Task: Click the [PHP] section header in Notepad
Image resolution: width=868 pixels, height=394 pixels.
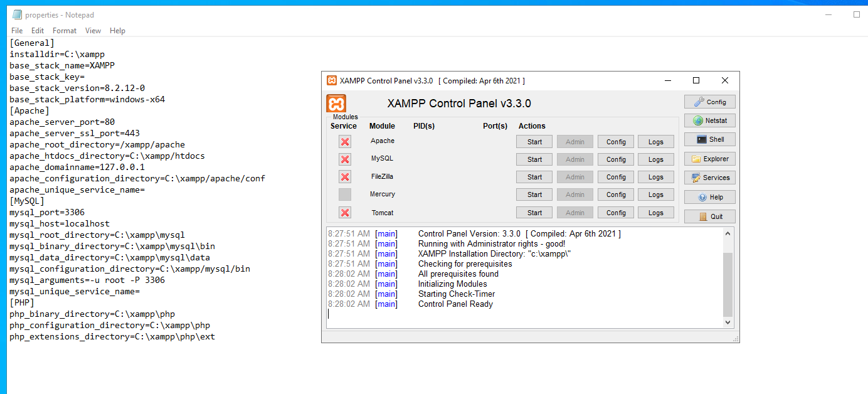Action: click(22, 303)
